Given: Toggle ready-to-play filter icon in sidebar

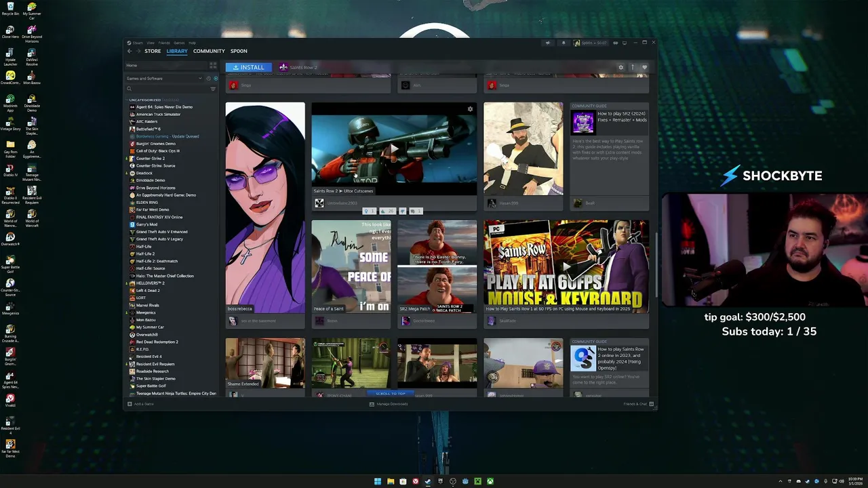Looking at the screenshot, I should tap(216, 79).
